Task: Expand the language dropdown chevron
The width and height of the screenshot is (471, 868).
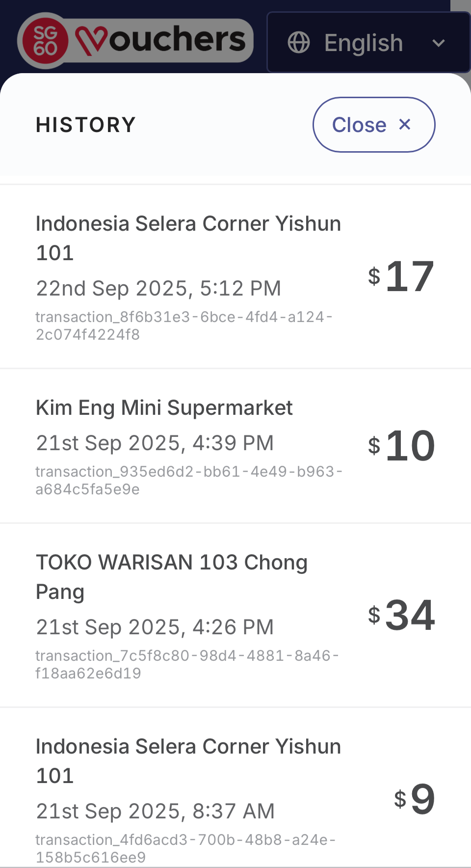Action: click(x=438, y=43)
